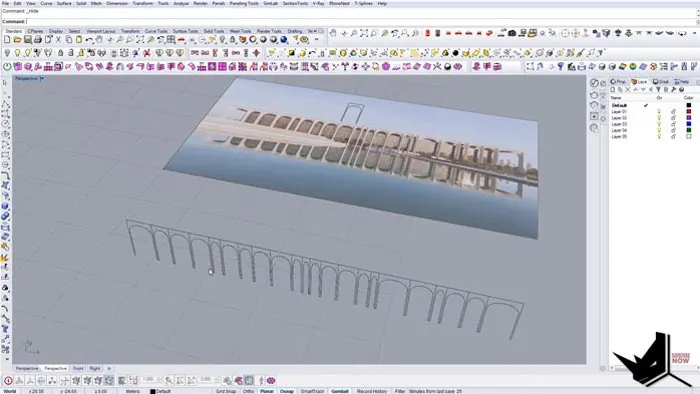Screen dimensions: 700x394
Task: Click Layer 03 blue color swatch
Action: pos(688,124)
